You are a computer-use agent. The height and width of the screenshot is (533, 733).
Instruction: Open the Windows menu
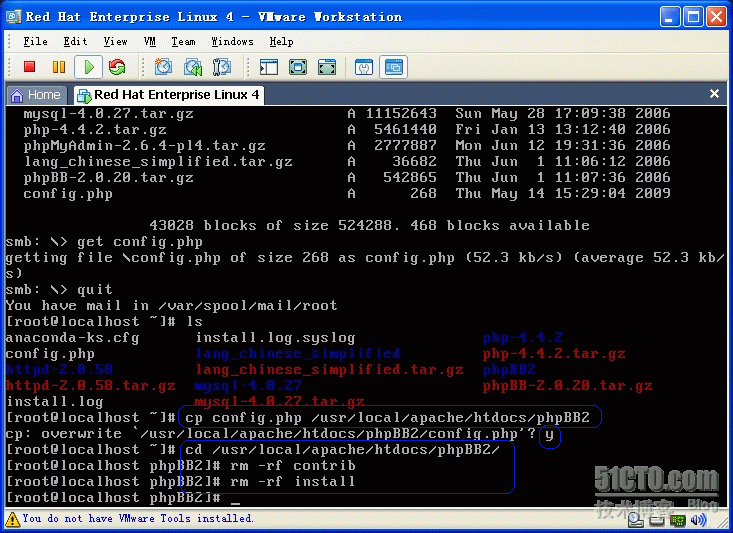(232, 42)
